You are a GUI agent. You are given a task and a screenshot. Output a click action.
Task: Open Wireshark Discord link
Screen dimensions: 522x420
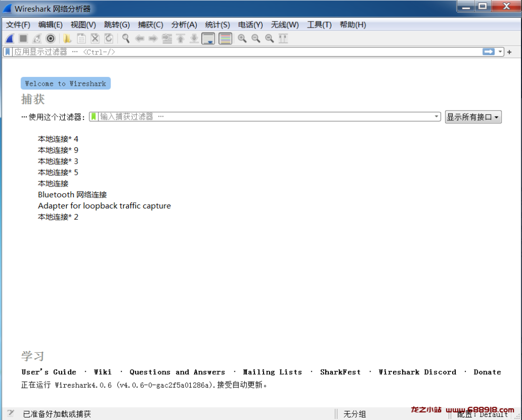[x=417, y=372]
